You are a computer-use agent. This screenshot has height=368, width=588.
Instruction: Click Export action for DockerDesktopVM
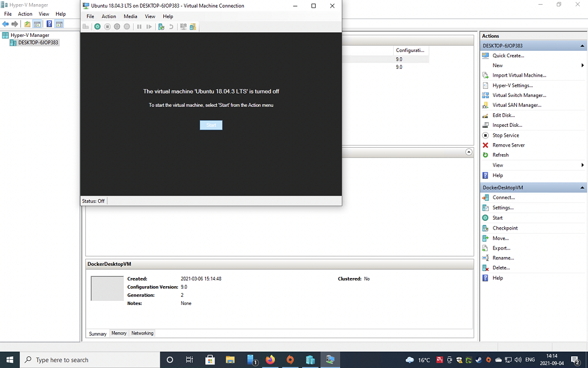(x=501, y=248)
